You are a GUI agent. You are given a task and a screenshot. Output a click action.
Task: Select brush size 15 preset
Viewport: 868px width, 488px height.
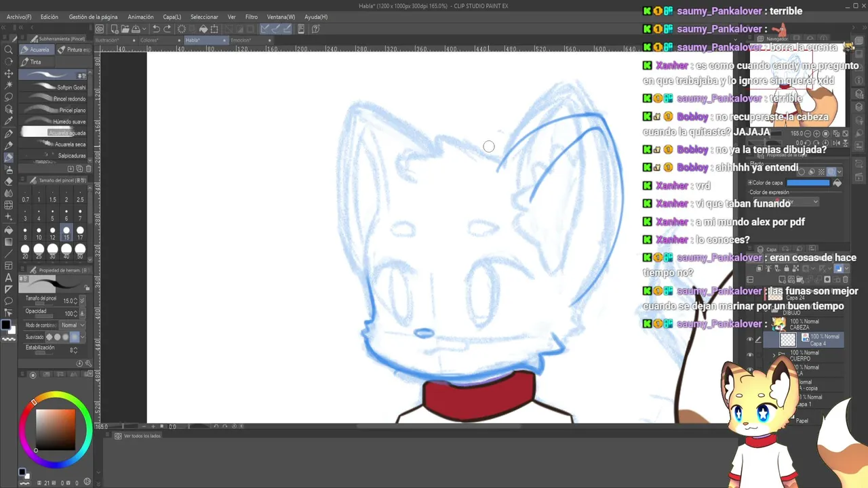[66, 233]
